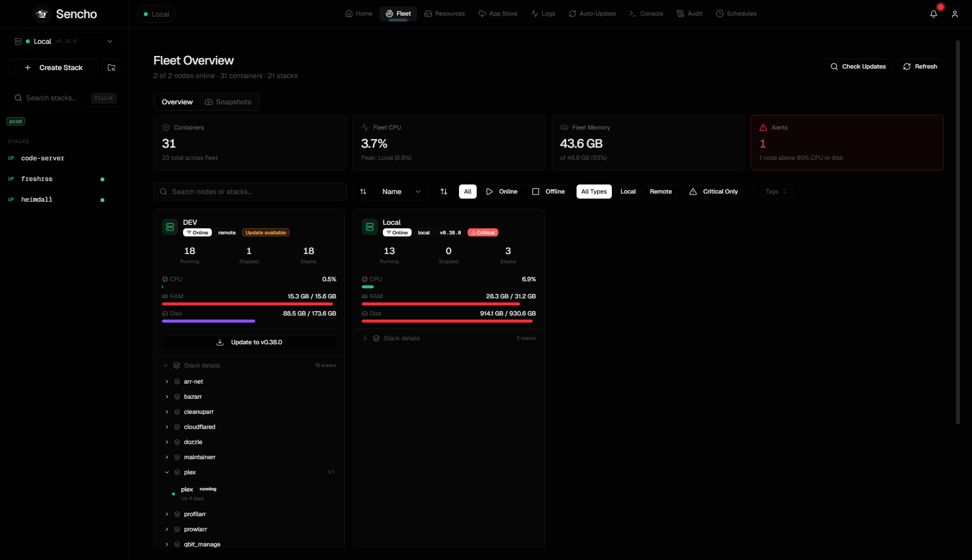Click the Local node server icon
The image size is (972, 560).
point(370,227)
